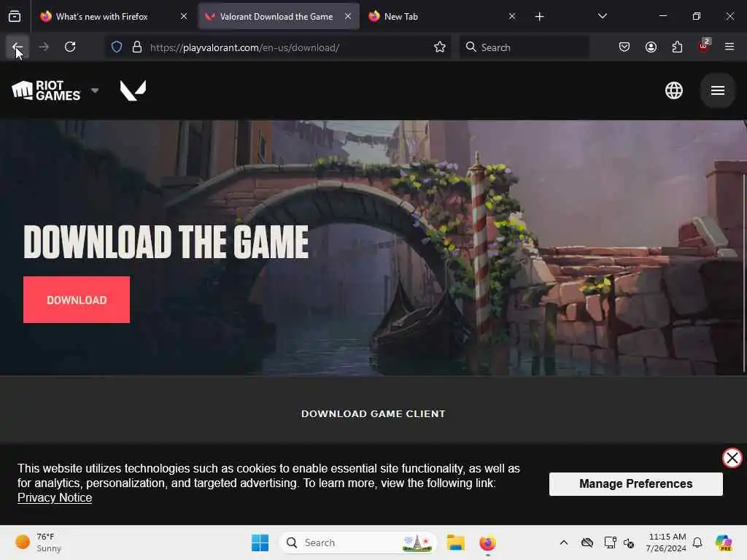Open the notifications bell icon
747x560 pixels.
[x=697, y=542]
